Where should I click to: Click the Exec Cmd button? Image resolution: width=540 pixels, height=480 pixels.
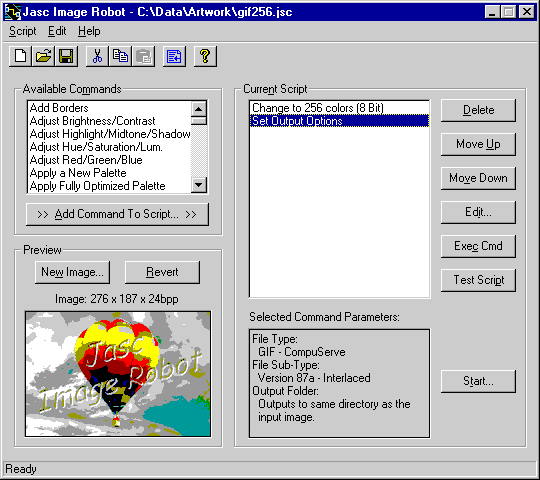(x=478, y=246)
